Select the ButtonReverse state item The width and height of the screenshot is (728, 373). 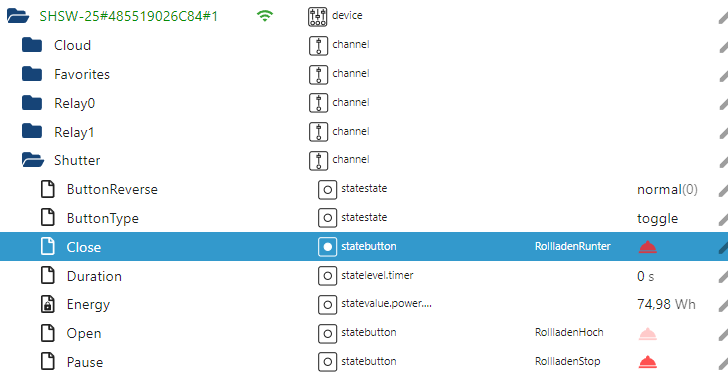pyautogui.click(x=112, y=190)
